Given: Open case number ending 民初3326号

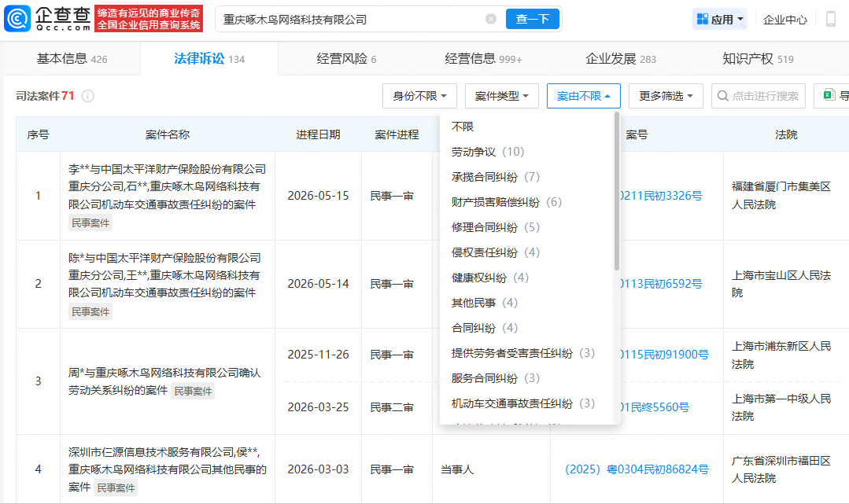Looking at the screenshot, I should pyautogui.click(x=662, y=196).
